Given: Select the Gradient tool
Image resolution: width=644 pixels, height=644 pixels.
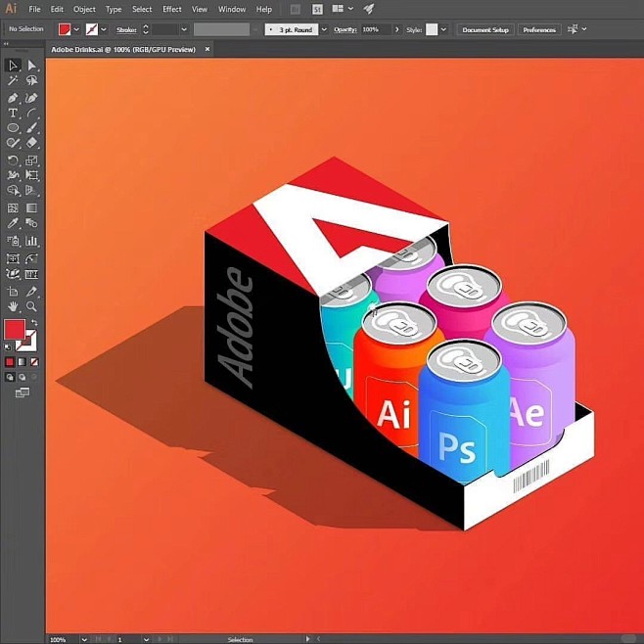Looking at the screenshot, I should [31, 207].
